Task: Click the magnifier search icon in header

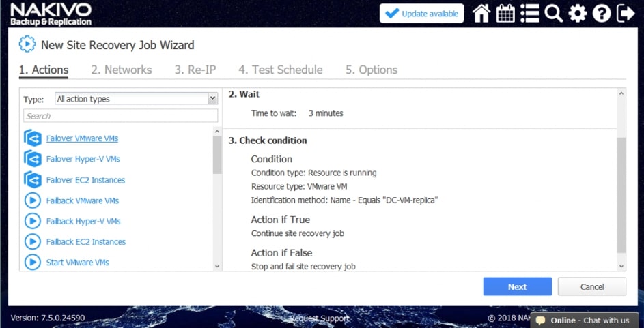Action: click(553, 14)
